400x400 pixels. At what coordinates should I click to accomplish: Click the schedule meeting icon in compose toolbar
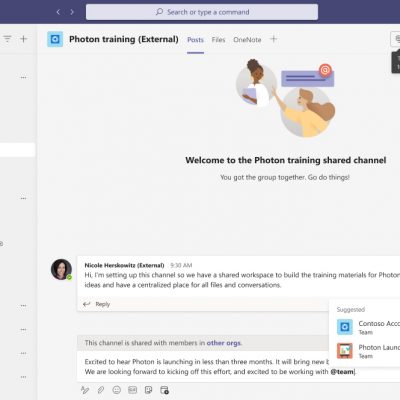(x=164, y=390)
